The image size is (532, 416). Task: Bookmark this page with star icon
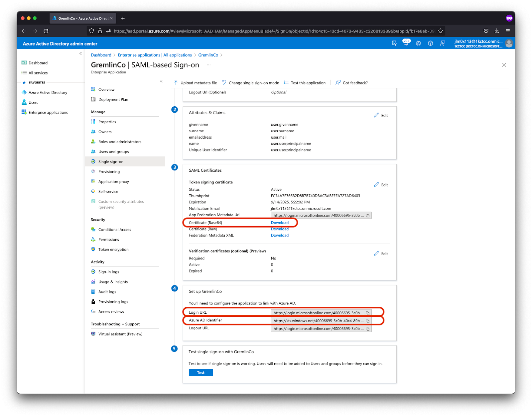pyautogui.click(x=441, y=31)
